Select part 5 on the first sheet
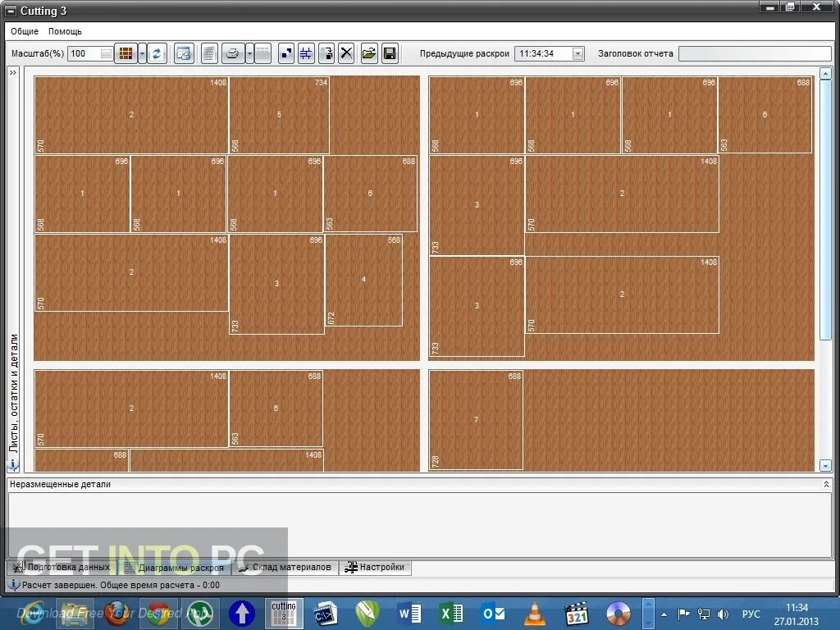This screenshot has width=840, height=630. [x=279, y=115]
